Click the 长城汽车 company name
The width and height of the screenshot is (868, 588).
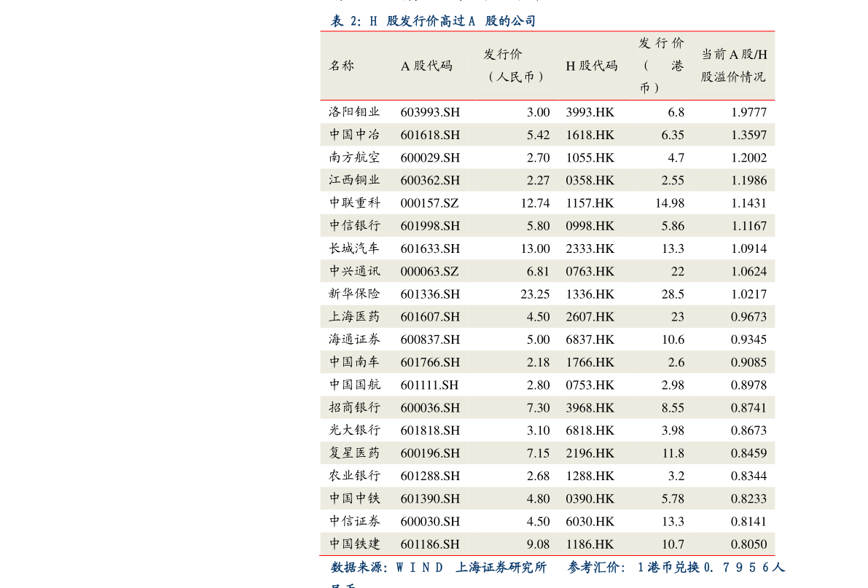click(354, 248)
